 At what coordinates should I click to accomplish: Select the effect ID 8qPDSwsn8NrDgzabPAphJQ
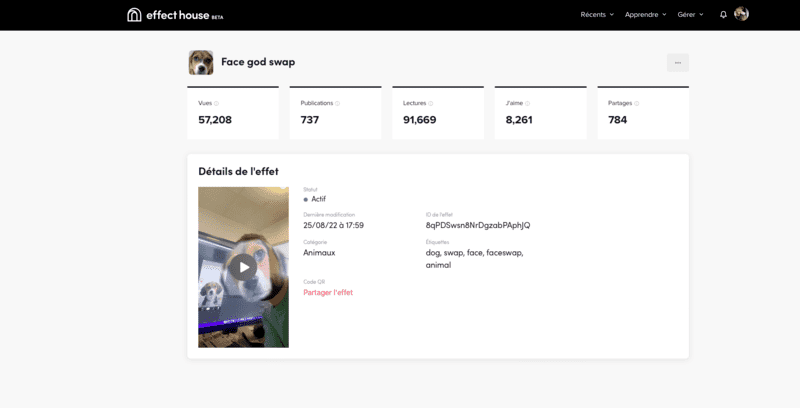pos(478,225)
